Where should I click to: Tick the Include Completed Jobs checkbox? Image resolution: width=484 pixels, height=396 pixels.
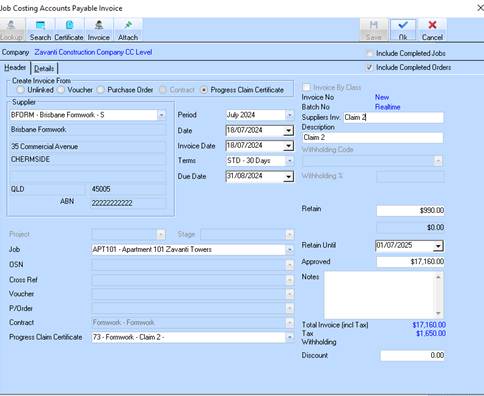click(x=369, y=53)
